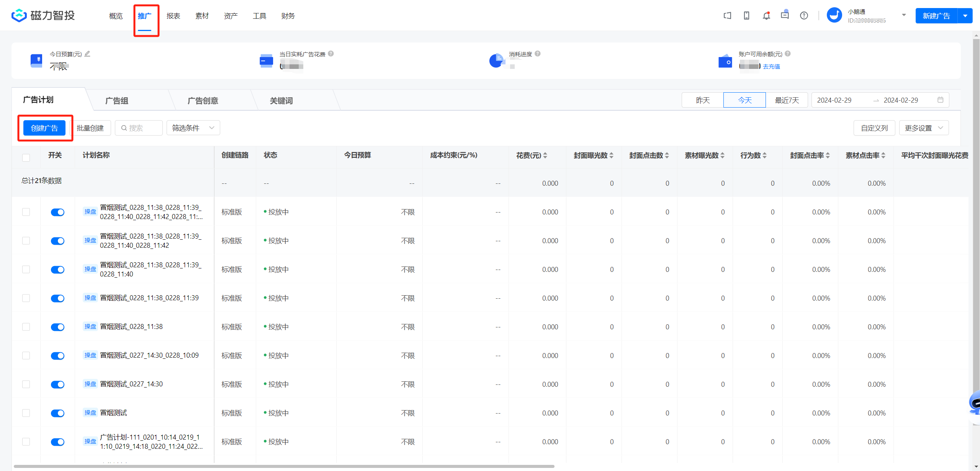Image resolution: width=980 pixels, height=471 pixels.
Task: Click the 消耗进度 pie chart icon
Action: (x=496, y=61)
